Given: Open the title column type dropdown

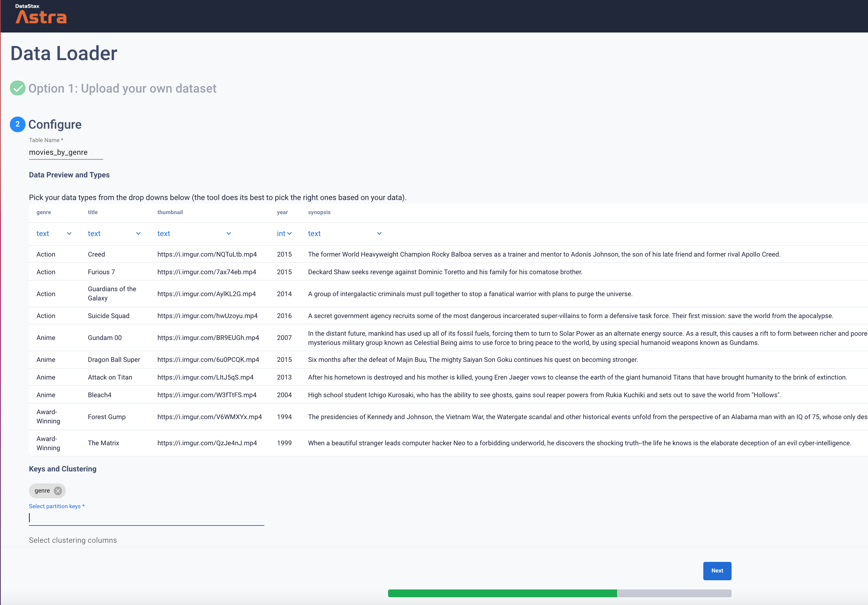Looking at the screenshot, I should (x=114, y=234).
